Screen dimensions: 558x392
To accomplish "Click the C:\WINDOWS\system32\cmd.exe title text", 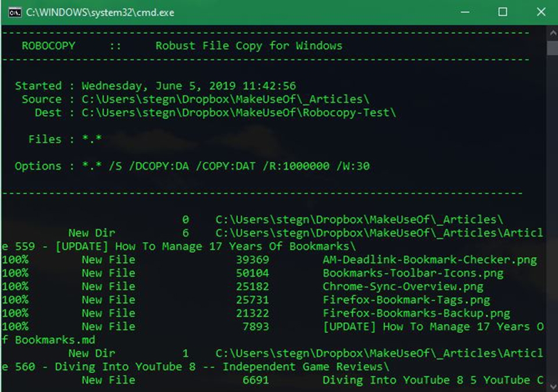I will click(100, 12).
